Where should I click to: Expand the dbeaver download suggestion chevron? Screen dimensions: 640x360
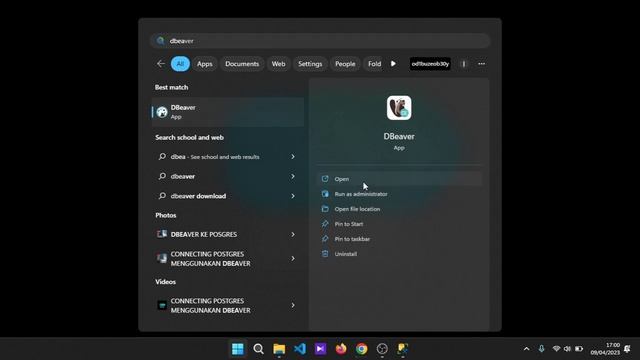pos(293,196)
